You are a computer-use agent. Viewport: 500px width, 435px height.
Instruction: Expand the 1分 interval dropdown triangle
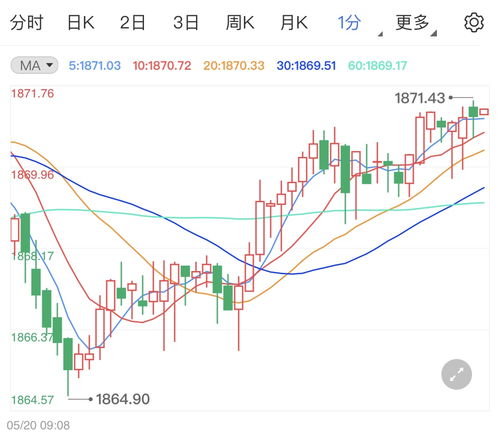point(380,34)
